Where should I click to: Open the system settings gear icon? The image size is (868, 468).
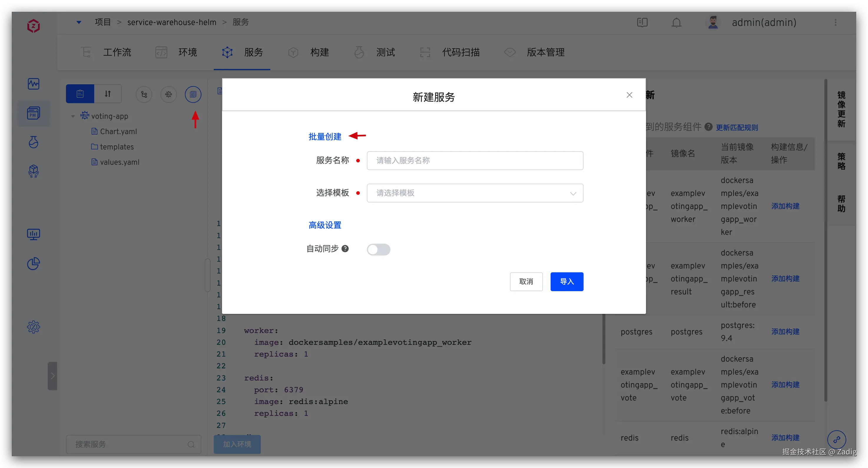(33, 327)
